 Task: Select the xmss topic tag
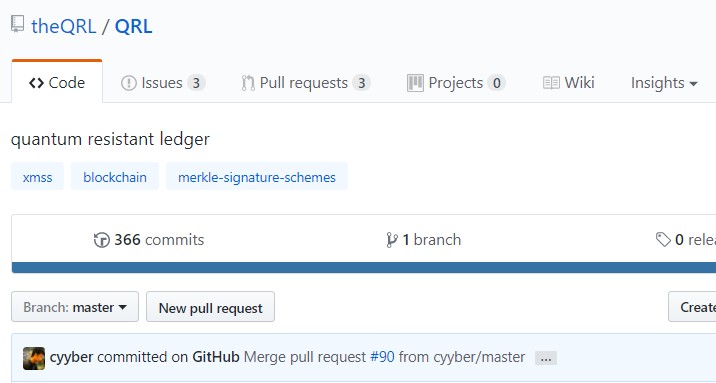[x=37, y=177]
